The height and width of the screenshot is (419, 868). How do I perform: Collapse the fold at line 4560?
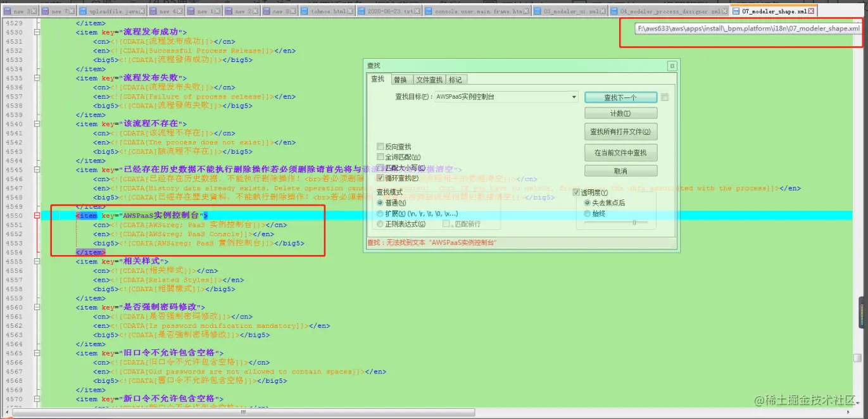37,308
